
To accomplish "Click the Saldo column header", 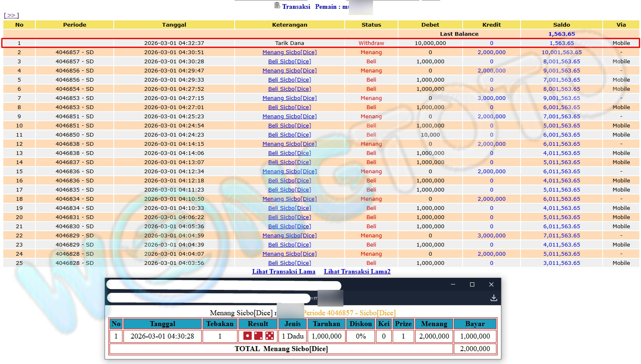I will (x=561, y=25).
